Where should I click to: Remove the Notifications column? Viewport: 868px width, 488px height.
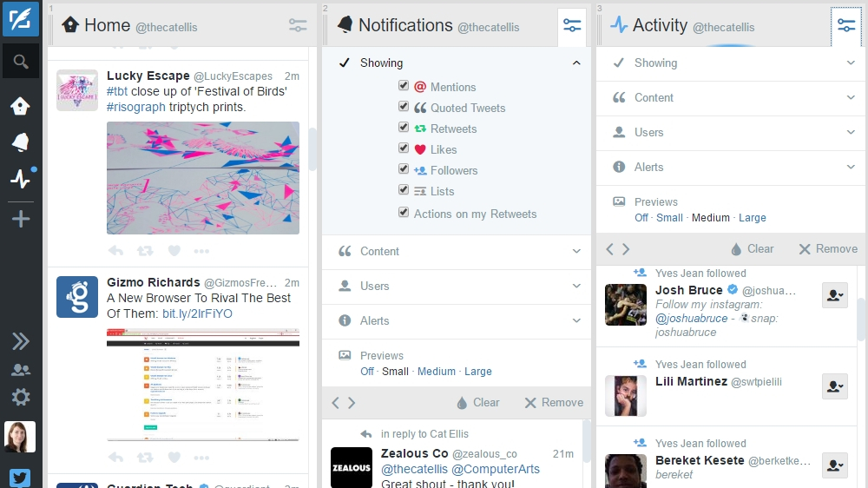pyautogui.click(x=554, y=403)
